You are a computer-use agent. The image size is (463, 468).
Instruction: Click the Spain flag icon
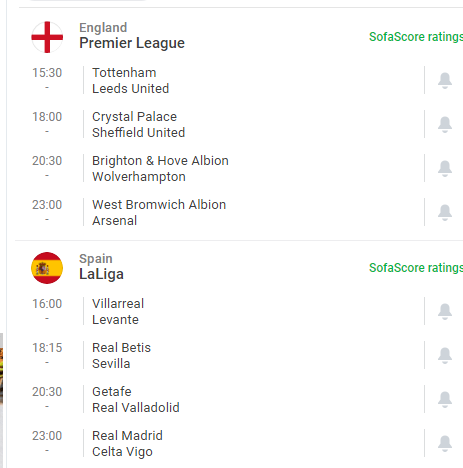click(47, 268)
